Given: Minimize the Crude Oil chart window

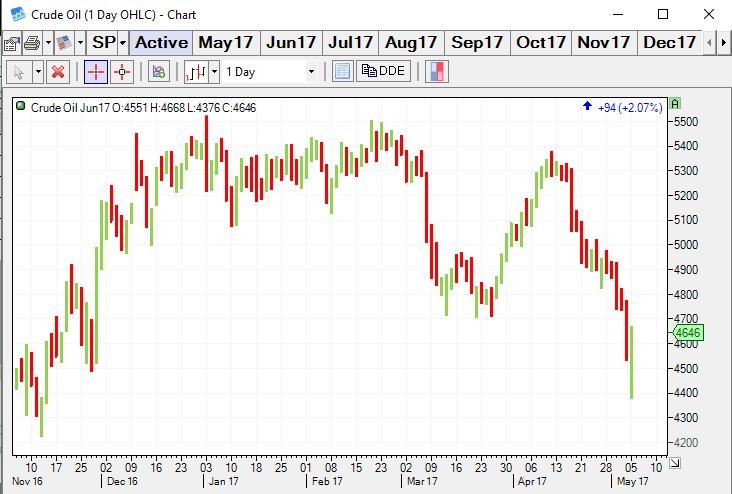Looking at the screenshot, I should point(618,14).
